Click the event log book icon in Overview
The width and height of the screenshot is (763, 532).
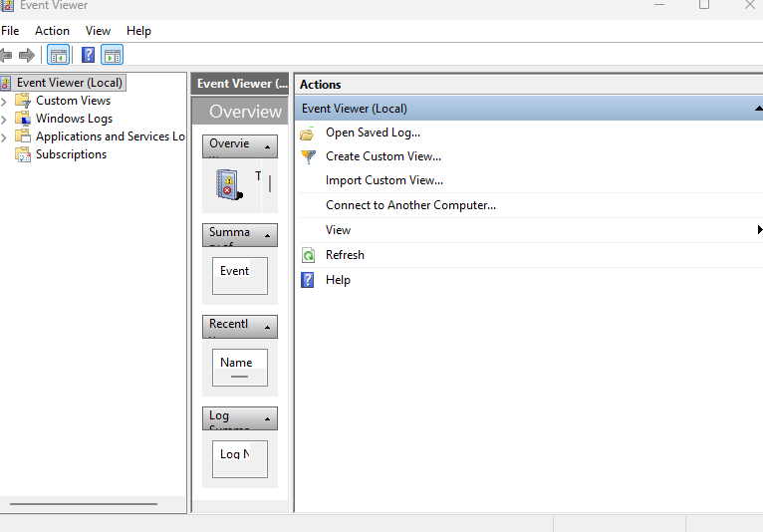(x=229, y=184)
